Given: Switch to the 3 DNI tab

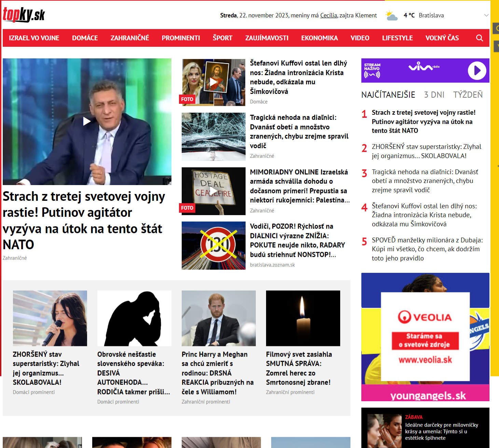Looking at the screenshot, I should tap(434, 95).
